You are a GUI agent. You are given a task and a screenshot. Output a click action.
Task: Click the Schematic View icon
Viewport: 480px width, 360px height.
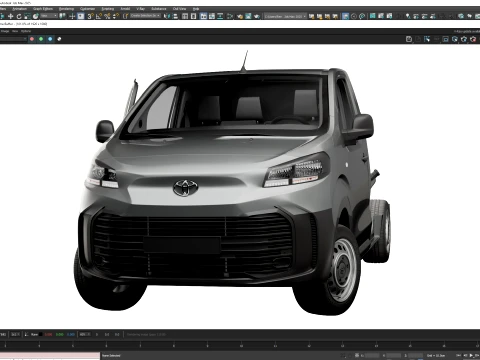point(220,16)
